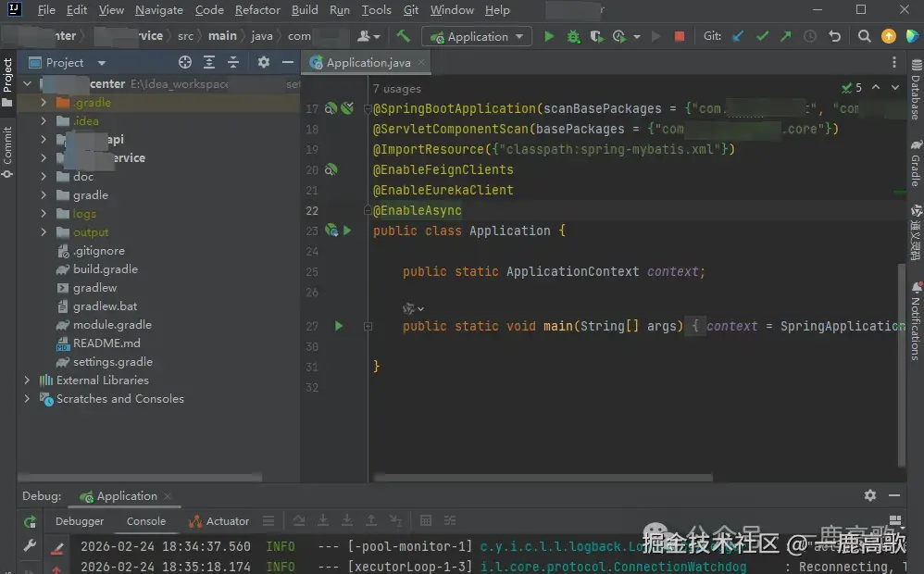
Task: Expand External Libraries node
Action: [x=27, y=381]
